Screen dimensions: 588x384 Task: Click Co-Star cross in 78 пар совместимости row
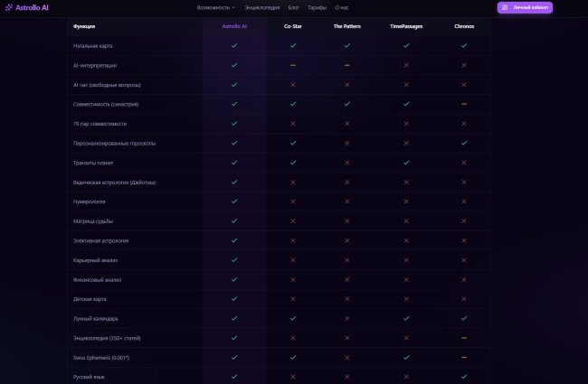point(293,124)
